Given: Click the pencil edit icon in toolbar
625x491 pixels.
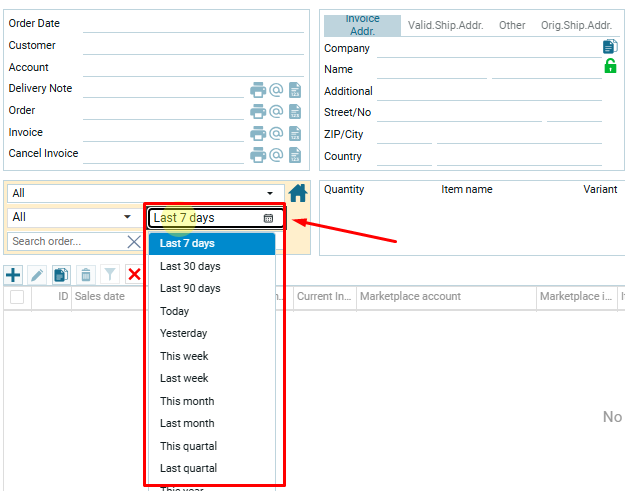Looking at the screenshot, I should 37,275.
